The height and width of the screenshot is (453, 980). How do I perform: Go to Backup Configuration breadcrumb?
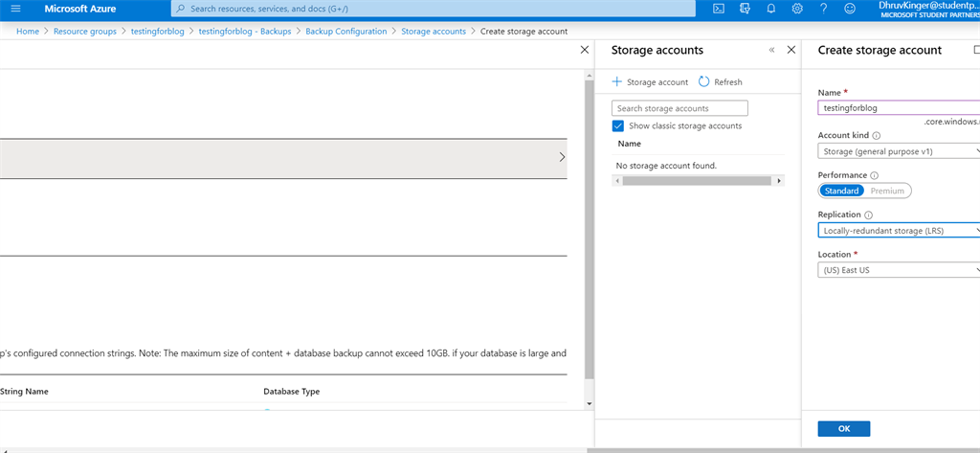(346, 32)
